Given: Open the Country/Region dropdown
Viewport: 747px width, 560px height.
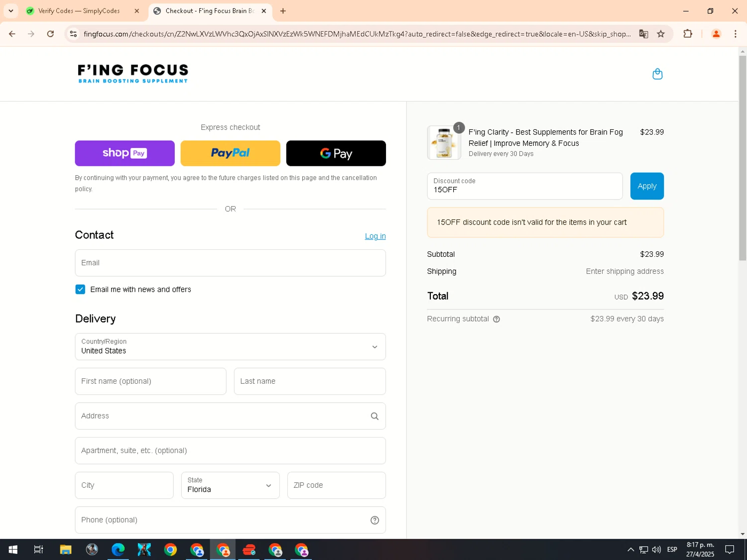Looking at the screenshot, I should click(x=230, y=347).
